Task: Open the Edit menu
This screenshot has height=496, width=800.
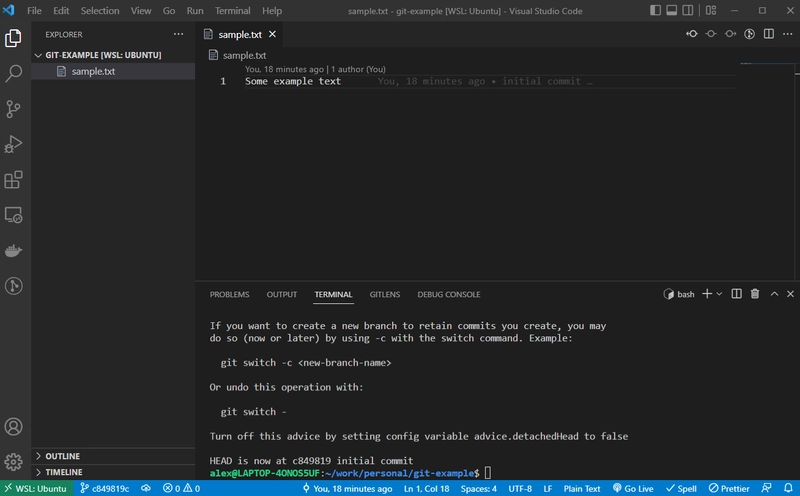Action: (61, 10)
